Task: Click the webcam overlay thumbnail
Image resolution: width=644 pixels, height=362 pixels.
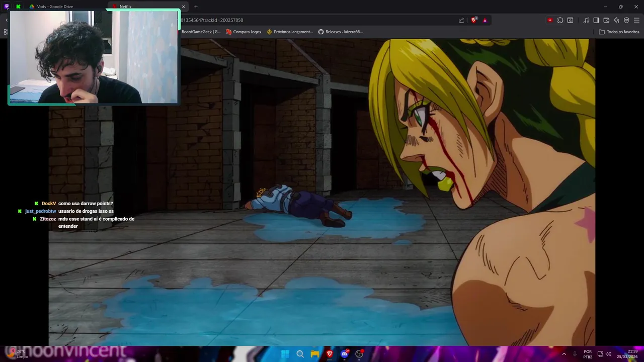Action: 94,57
